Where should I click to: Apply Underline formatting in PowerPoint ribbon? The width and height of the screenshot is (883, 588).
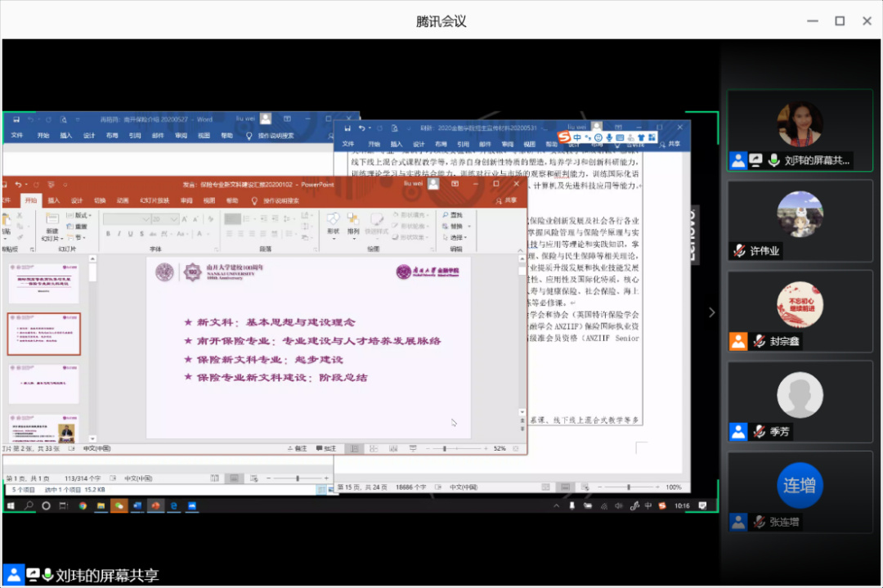[131, 234]
